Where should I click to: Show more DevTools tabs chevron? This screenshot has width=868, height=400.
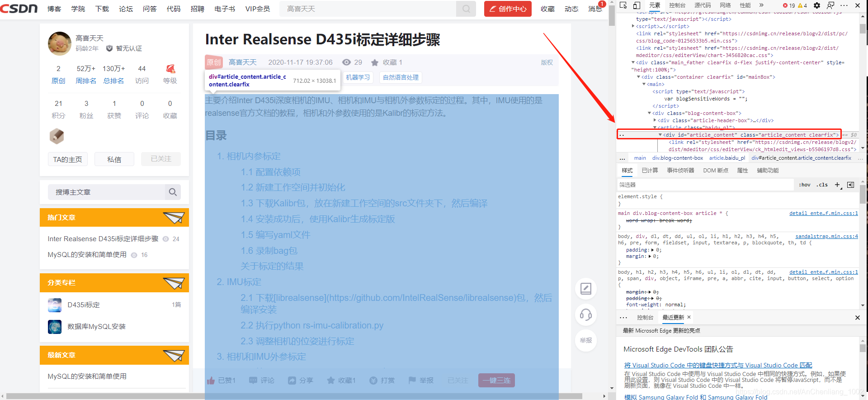pyautogui.click(x=762, y=5)
